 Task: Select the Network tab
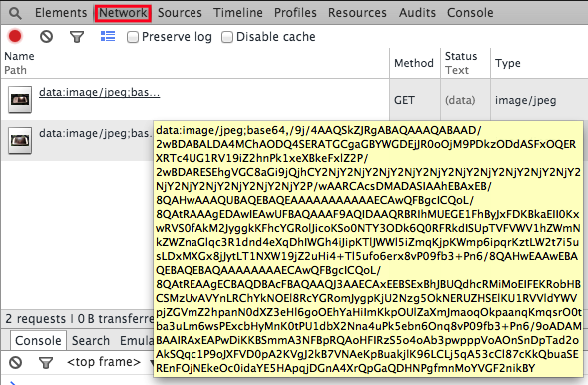pos(123,13)
